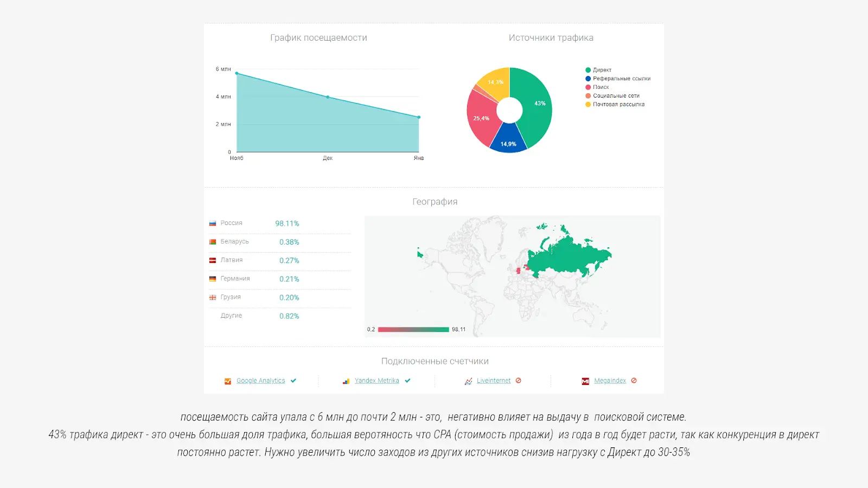Click the Германия country name

235,279
